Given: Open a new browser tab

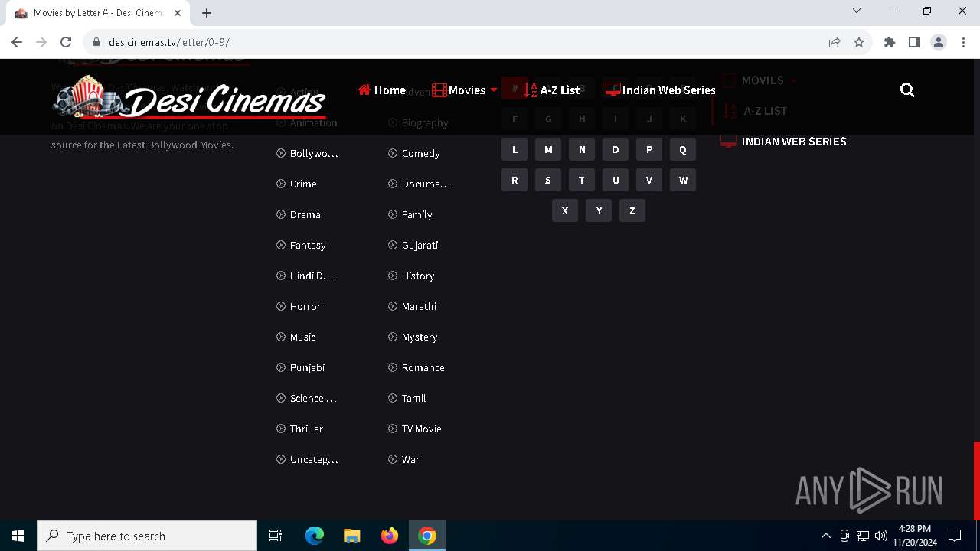Looking at the screenshot, I should click(207, 13).
